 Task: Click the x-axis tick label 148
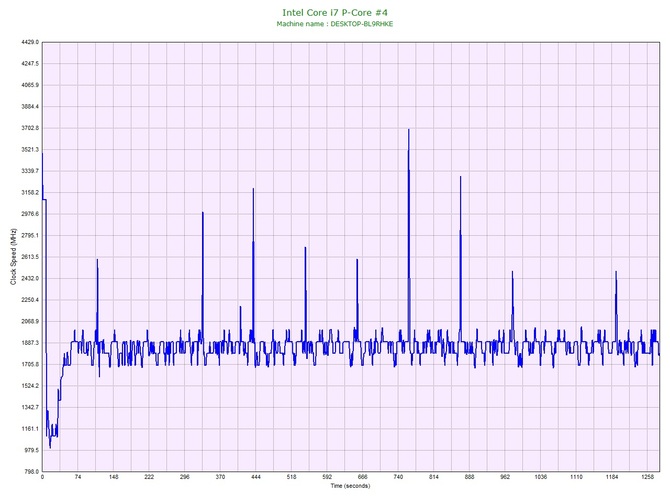point(113,477)
